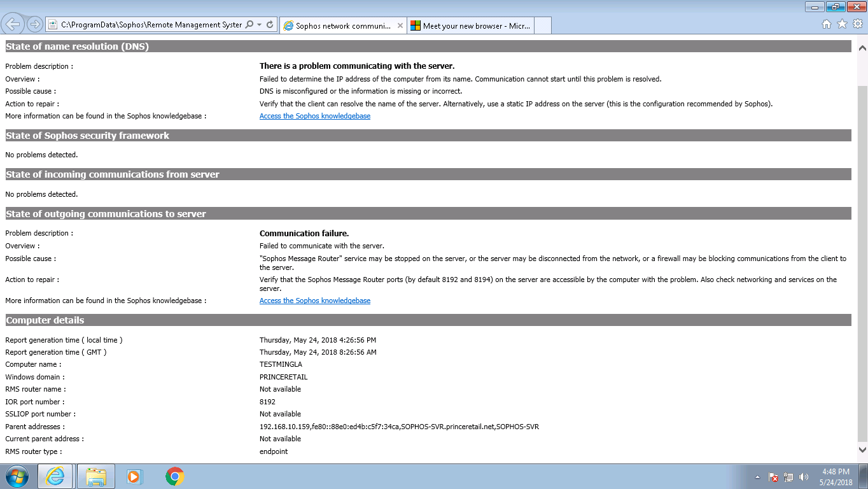Click the browser Forward arrow button
Image resolution: width=868 pixels, height=489 pixels.
[35, 24]
